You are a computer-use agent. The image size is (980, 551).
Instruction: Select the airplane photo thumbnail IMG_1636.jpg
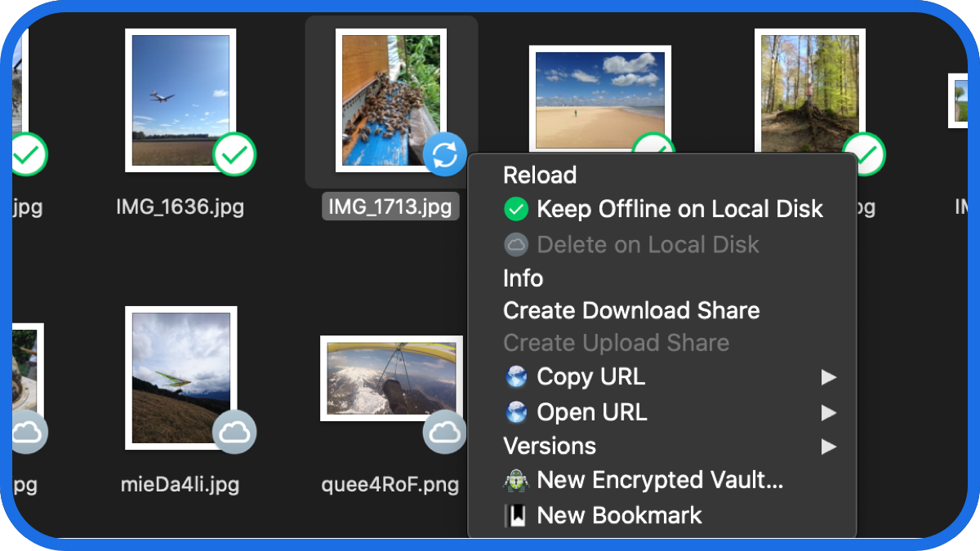point(180,100)
